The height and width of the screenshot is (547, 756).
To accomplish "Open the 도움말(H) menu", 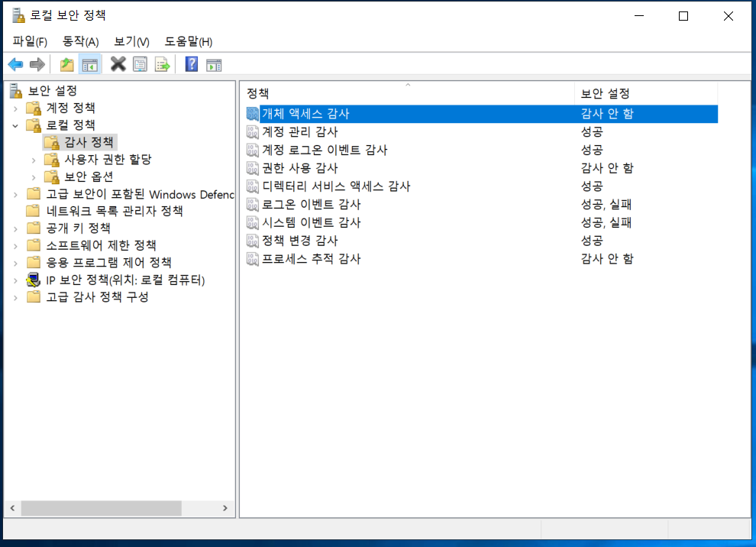I will 189,41.
